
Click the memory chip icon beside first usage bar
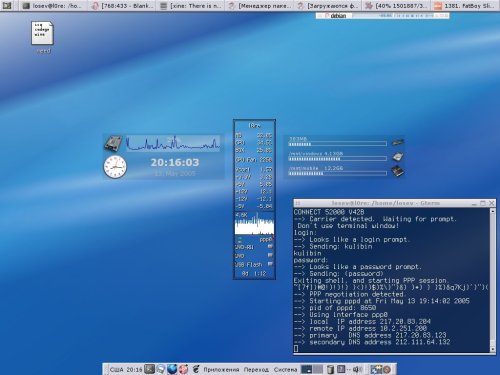tap(398, 142)
